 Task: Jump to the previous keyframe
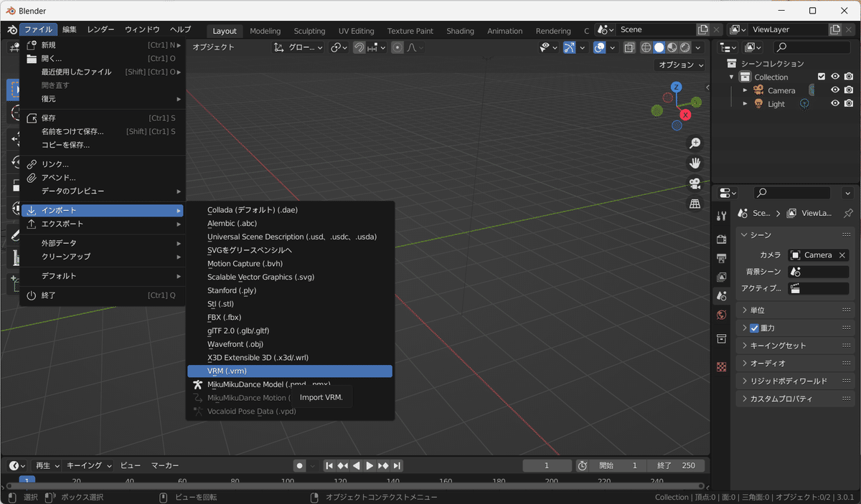[x=343, y=466]
